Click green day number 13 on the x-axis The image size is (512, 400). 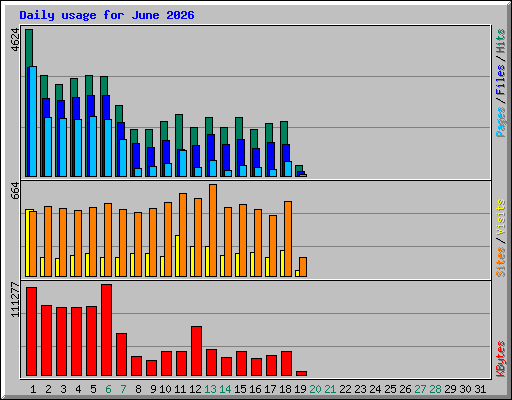[x=210, y=389]
